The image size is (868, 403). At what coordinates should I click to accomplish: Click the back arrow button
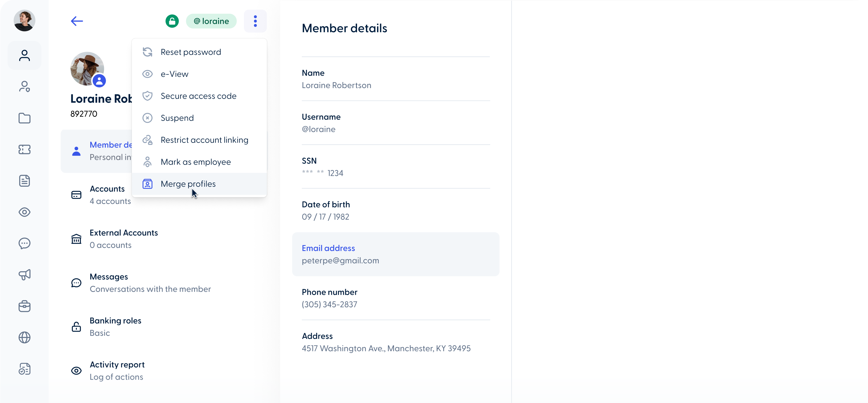click(x=77, y=21)
